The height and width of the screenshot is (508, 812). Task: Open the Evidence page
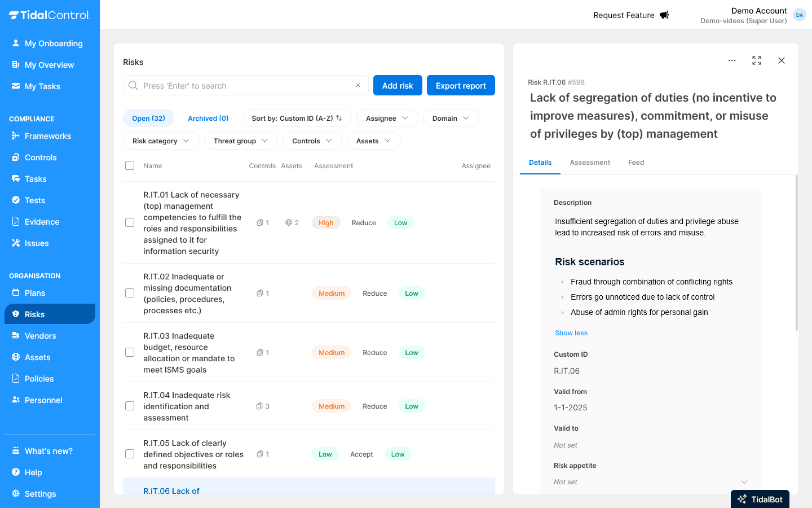click(x=42, y=222)
